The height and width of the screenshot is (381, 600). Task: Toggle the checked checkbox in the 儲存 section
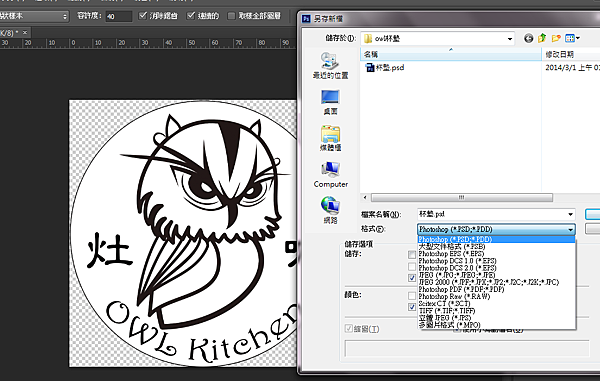tap(412, 278)
